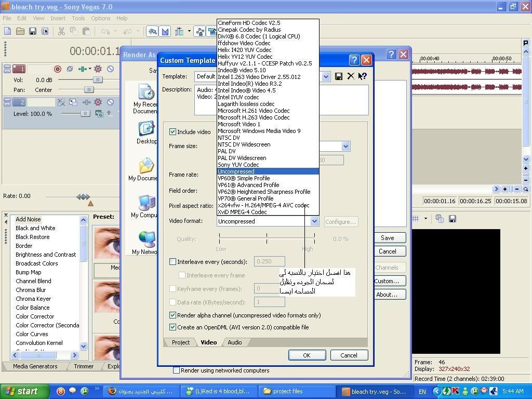This screenshot has width=532, height=399.
Task: Click the Save Template floppy icon
Action: point(339,76)
